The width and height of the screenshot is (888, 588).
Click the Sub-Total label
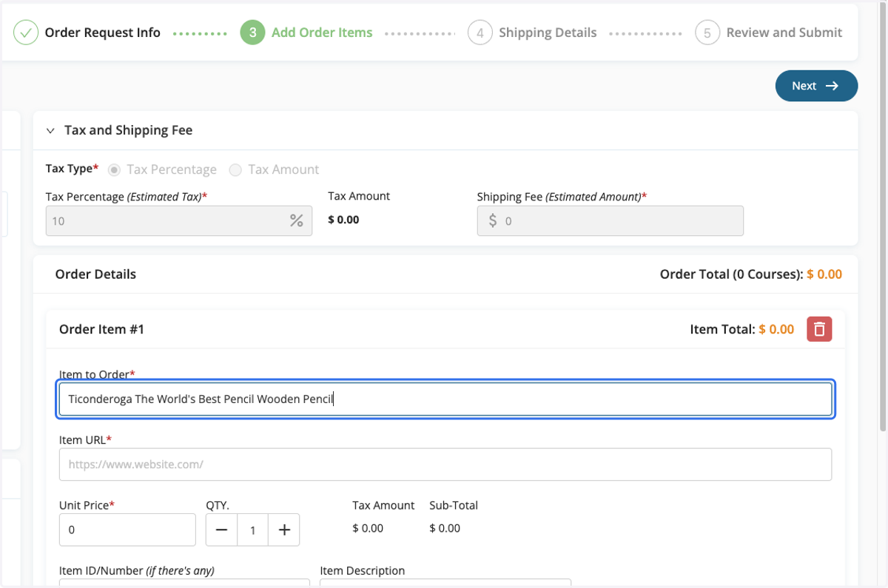(x=454, y=505)
